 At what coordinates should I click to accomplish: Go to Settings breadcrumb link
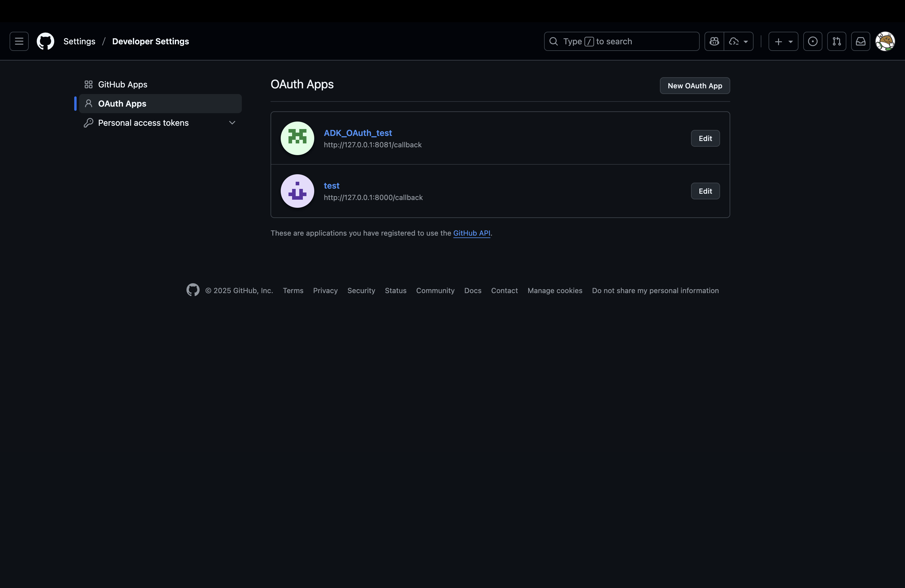pyautogui.click(x=79, y=41)
